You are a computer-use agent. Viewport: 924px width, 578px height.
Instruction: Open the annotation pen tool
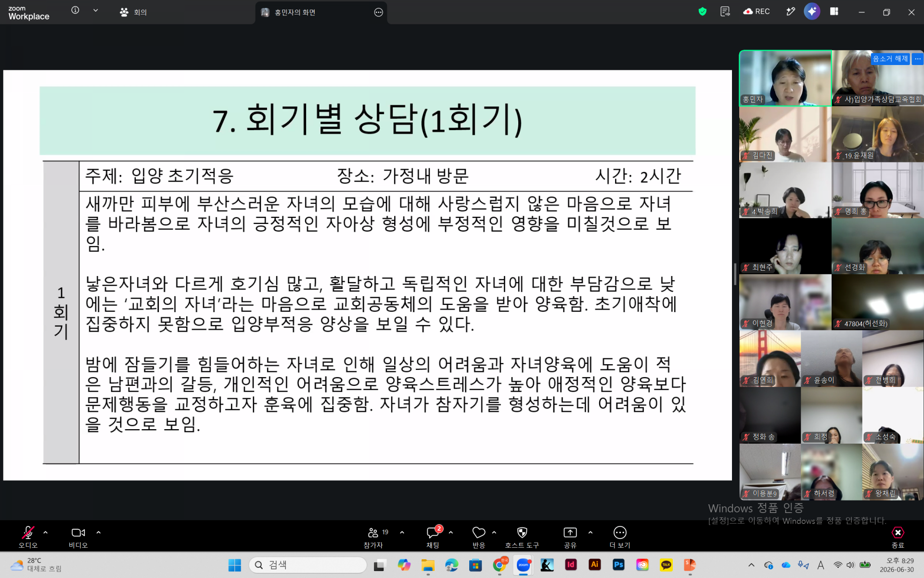coord(790,12)
